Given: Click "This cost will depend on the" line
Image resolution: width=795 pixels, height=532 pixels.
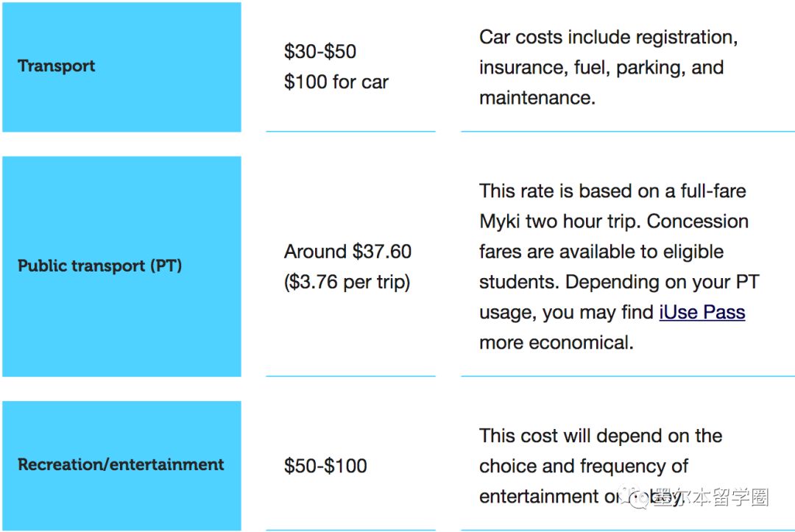Looking at the screenshot, I should (601, 436).
